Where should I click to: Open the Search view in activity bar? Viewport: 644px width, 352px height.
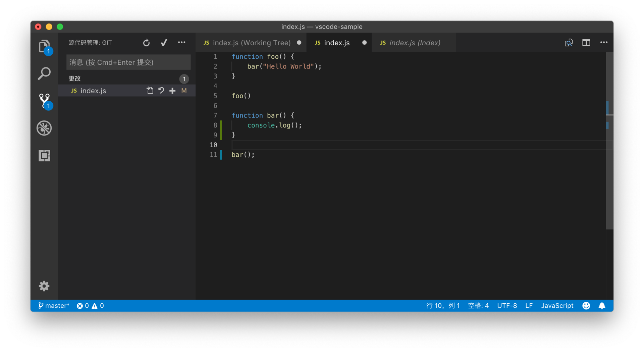[44, 73]
